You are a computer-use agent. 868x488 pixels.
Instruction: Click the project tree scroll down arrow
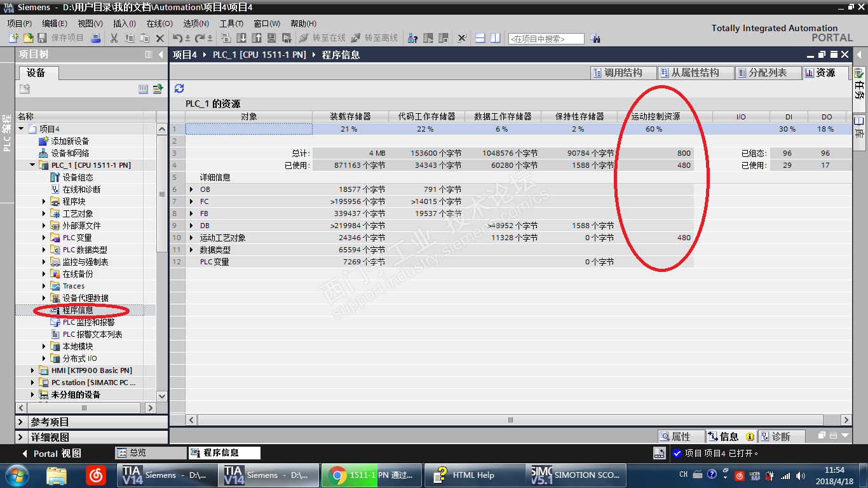click(x=161, y=396)
